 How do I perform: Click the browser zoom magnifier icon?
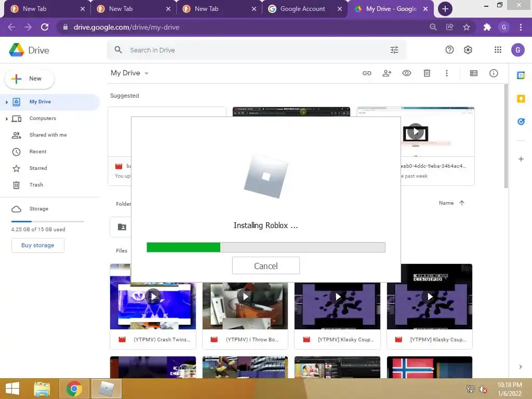click(x=433, y=27)
